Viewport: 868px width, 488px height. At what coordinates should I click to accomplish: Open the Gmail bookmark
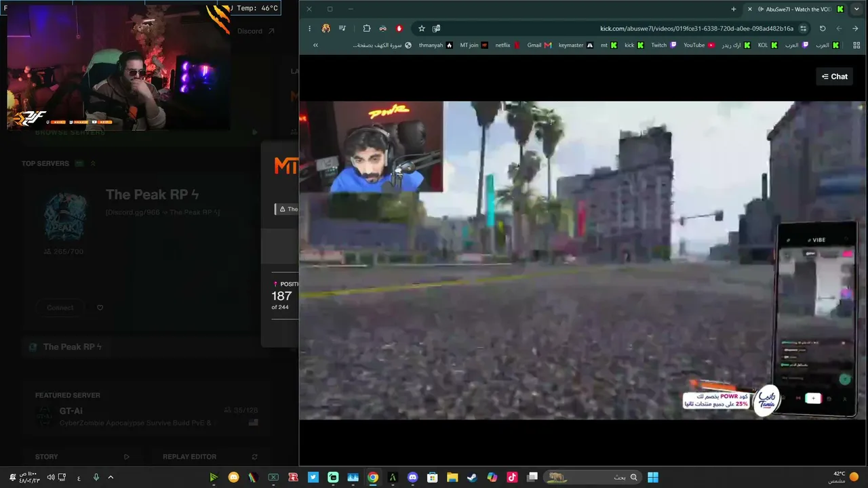pos(539,45)
